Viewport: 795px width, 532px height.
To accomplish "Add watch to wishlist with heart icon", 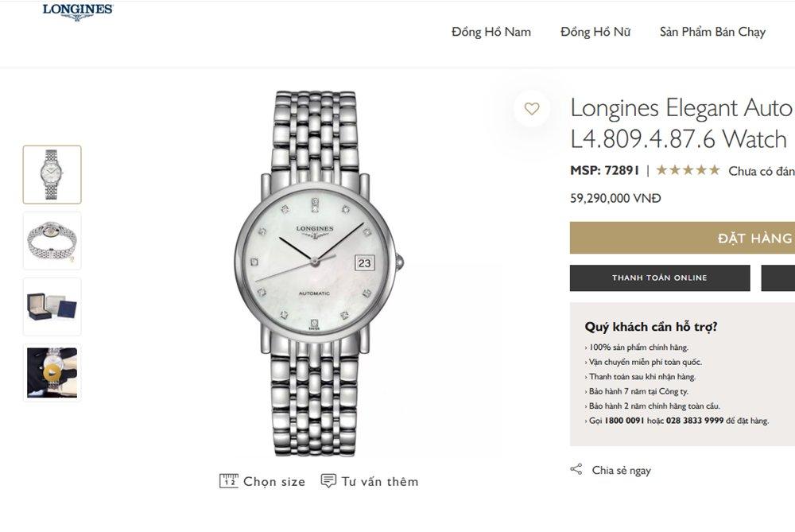I will point(532,109).
